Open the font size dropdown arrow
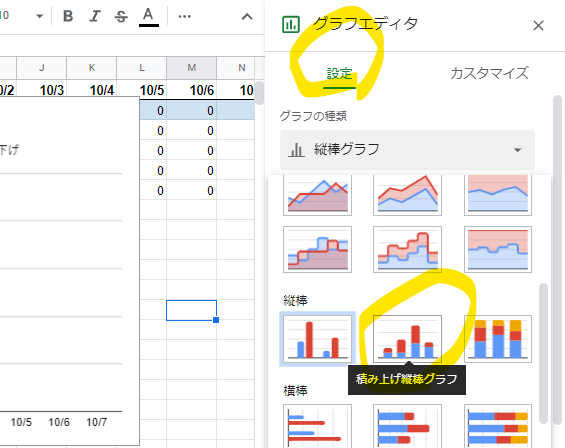The width and height of the screenshot is (565, 448). pyautogui.click(x=40, y=16)
